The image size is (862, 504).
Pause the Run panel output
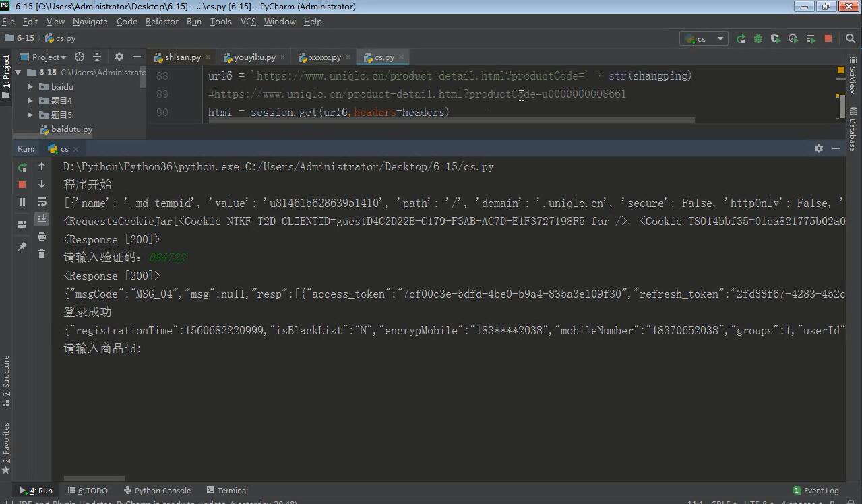[x=22, y=201]
